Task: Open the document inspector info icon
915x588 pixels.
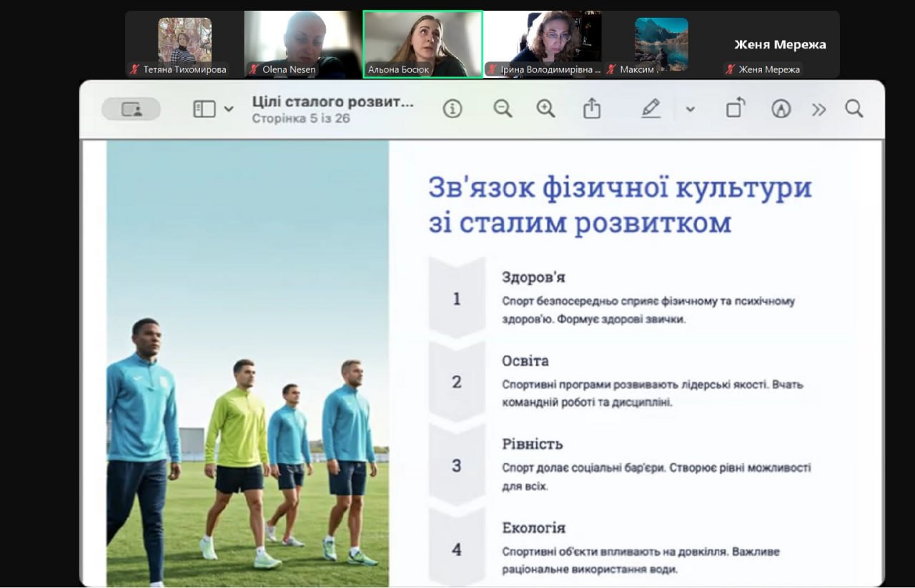Action: (x=452, y=109)
